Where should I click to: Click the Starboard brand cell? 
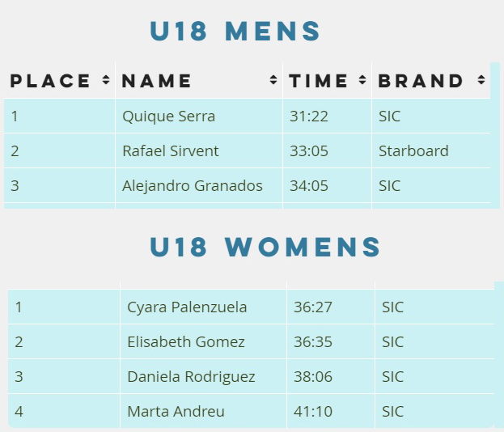point(431,150)
